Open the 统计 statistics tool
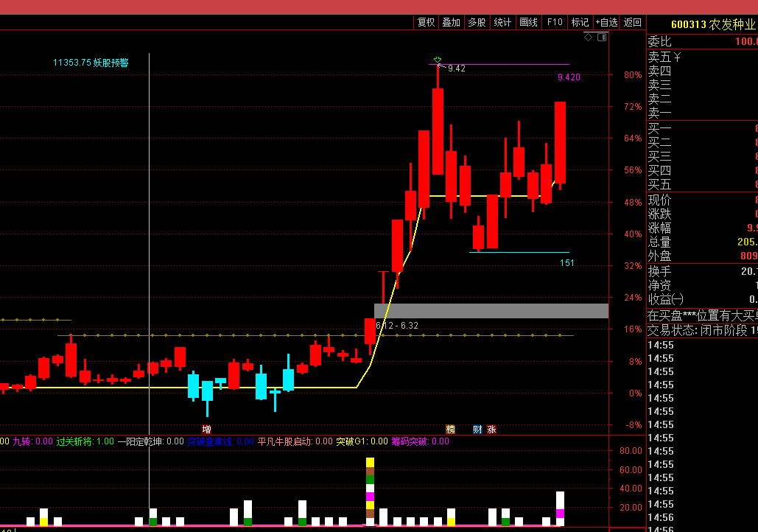The image size is (758, 532). (502, 22)
